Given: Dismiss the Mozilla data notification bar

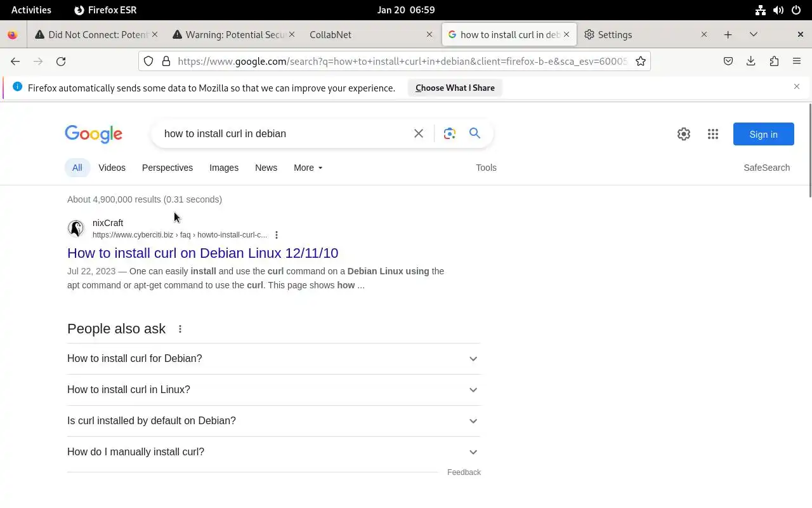Looking at the screenshot, I should 797,86.
